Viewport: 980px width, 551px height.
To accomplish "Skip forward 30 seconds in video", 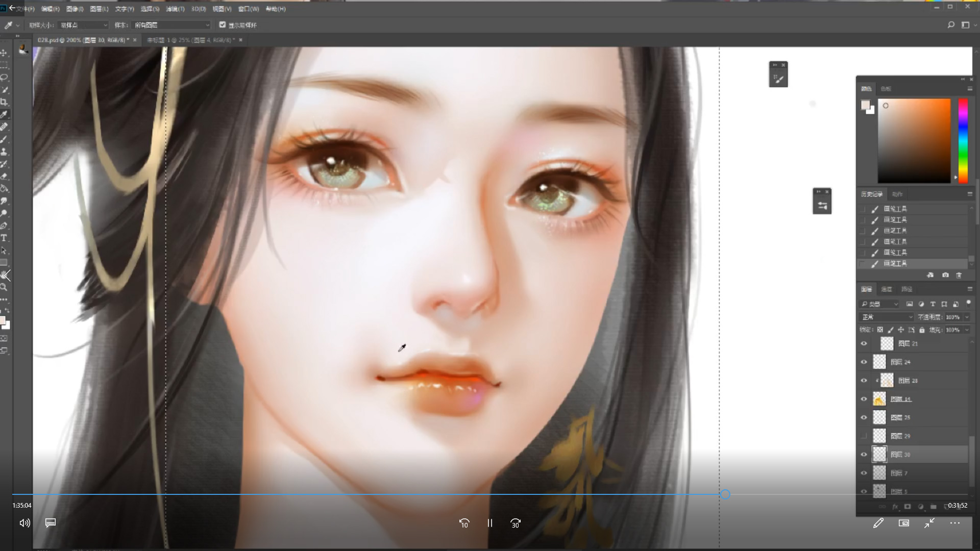I will point(516,523).
